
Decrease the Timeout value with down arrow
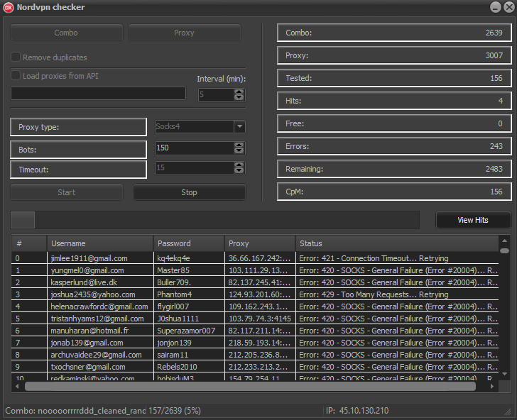(x=239, y=171)
